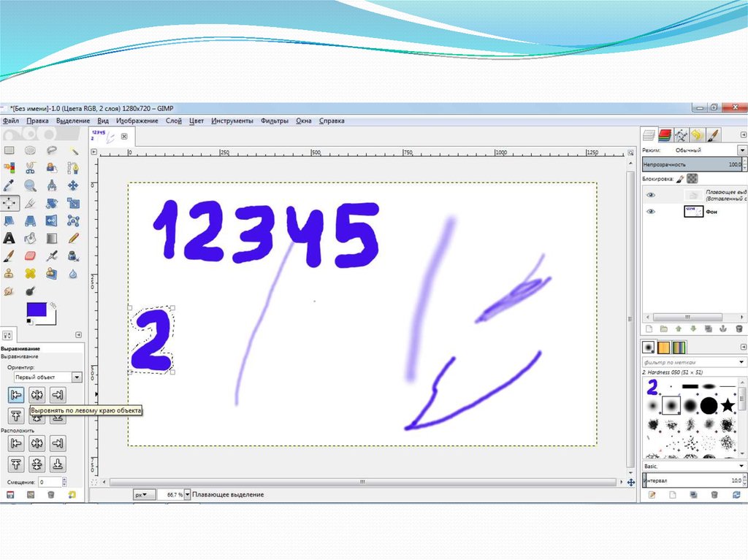
Task: Select the Pencil tool
Action: [x=73, y=239]
